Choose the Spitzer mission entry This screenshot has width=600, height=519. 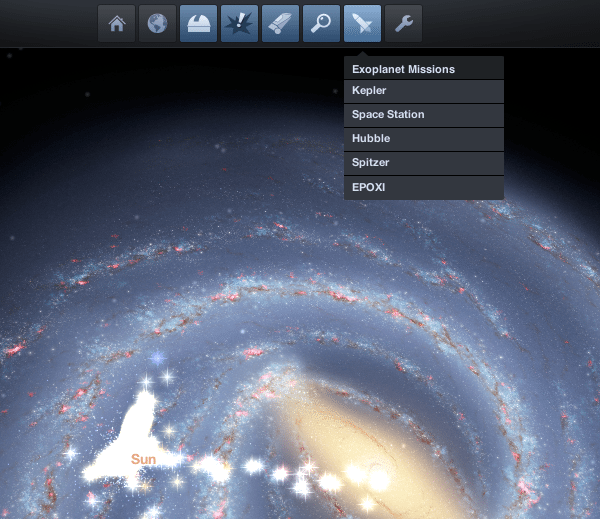424,164
